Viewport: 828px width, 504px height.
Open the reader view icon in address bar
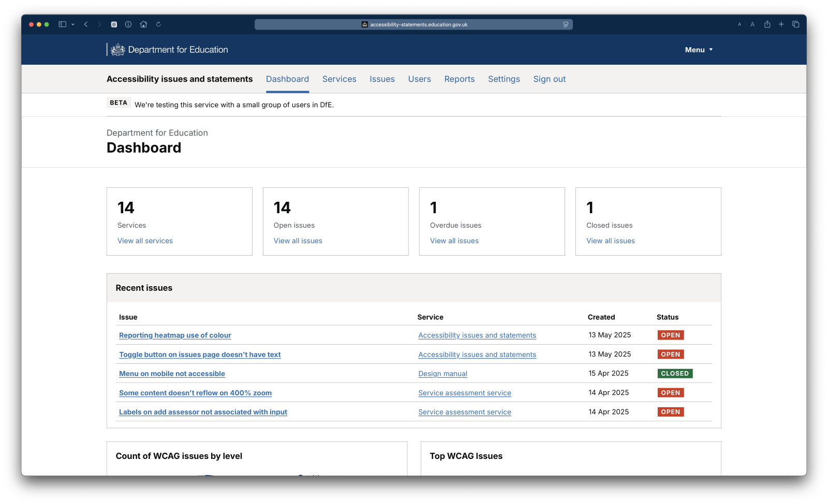point(565,24)
